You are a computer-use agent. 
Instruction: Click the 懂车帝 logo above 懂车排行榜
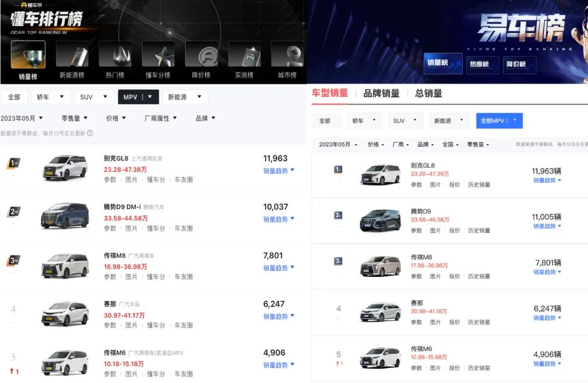(32, 5)
